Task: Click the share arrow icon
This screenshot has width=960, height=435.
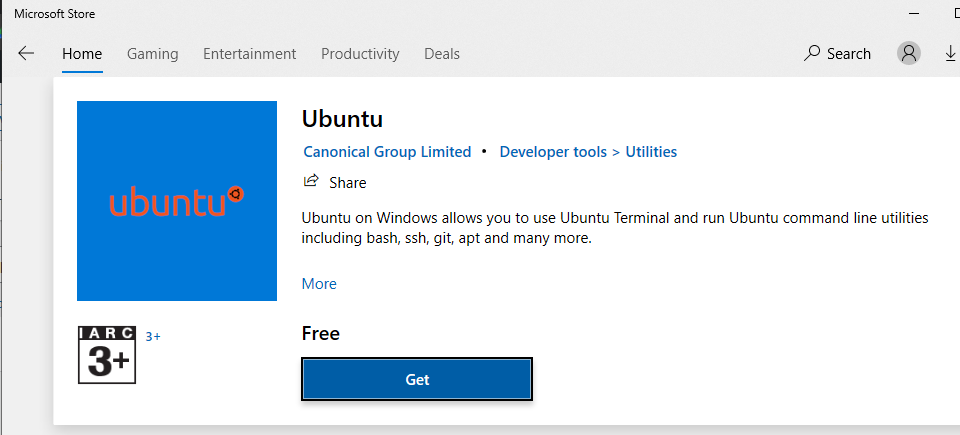Action: [311, 181]
